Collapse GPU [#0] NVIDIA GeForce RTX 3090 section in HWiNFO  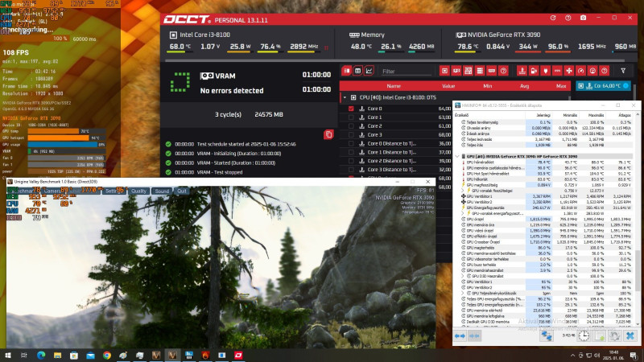coord(457,156)
